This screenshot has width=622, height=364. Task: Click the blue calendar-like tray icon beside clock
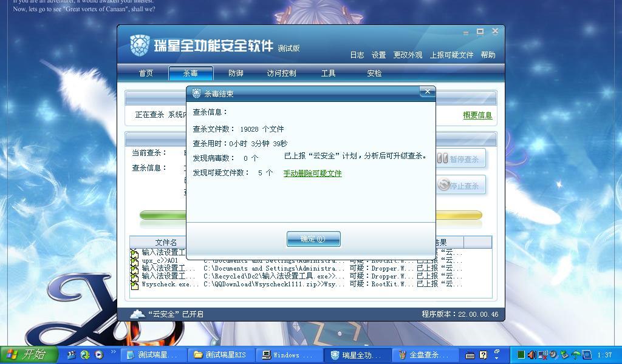(x=587, y=355)
